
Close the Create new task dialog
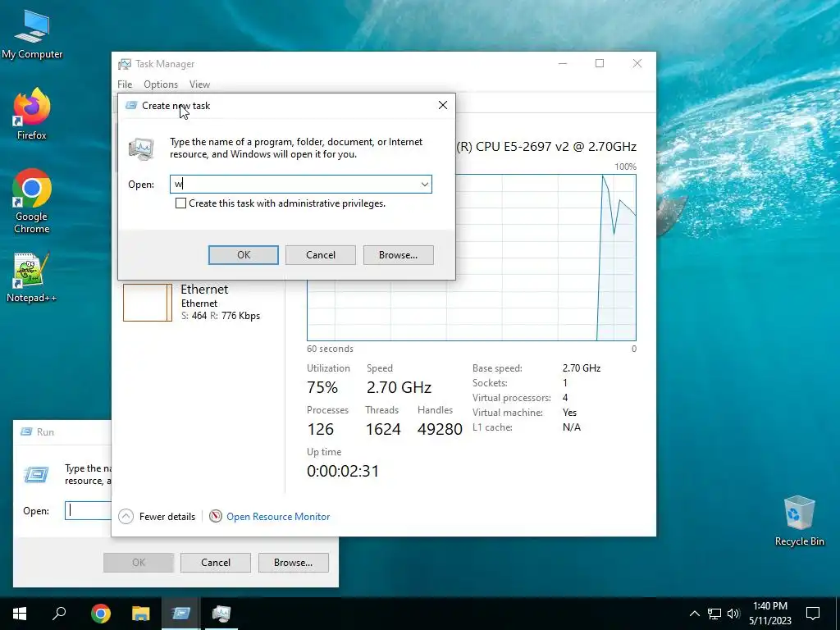443,105
